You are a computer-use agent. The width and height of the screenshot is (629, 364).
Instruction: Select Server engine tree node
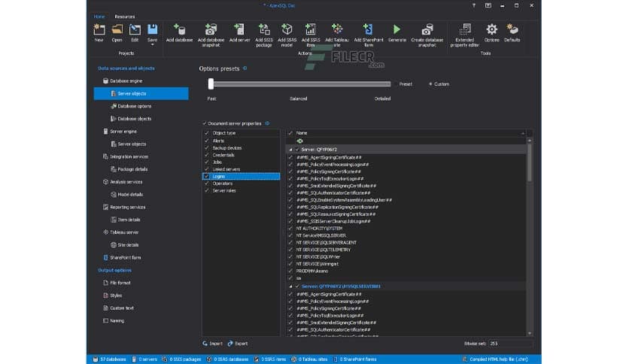[120, 132]
